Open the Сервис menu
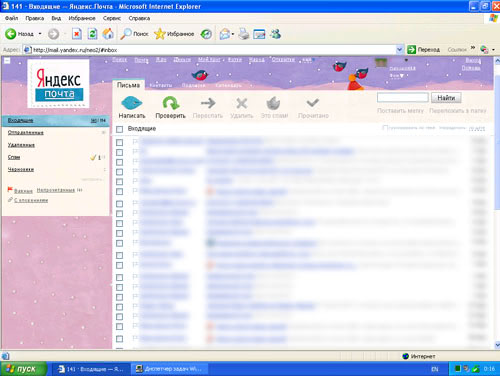The height and width of the screenshot is (376, 500). 112,18
